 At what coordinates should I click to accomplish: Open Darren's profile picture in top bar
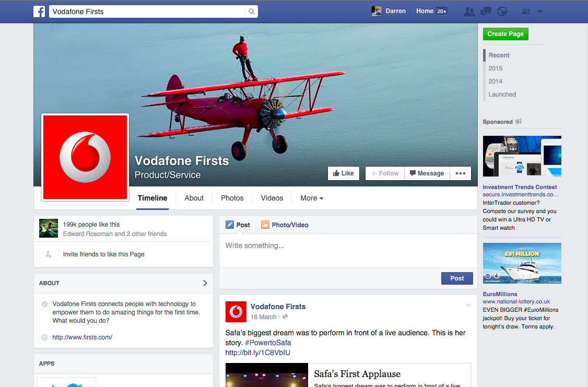coord(377,11)
